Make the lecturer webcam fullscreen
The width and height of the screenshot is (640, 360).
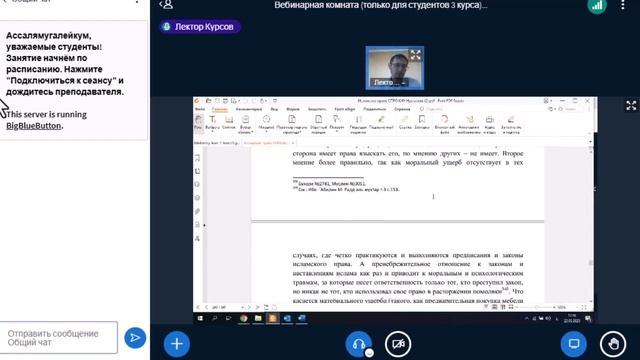(415, 55)
